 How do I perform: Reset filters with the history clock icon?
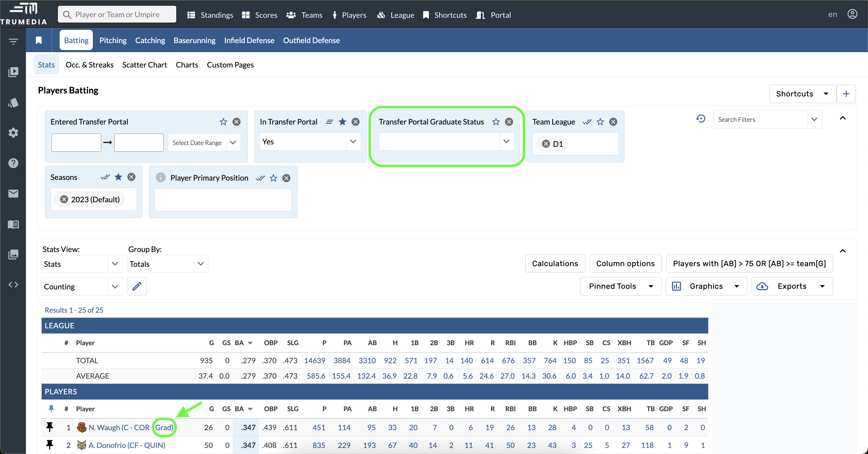pyautogui.click(x=700, y=119)
